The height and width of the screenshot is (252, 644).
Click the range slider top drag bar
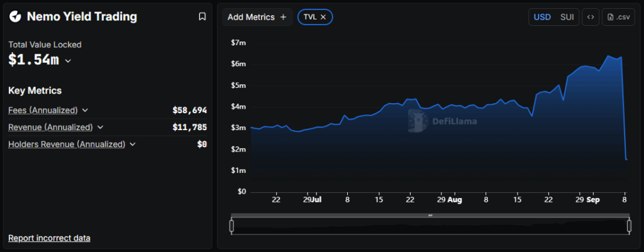pyautogui.click(x=430, y=215)
